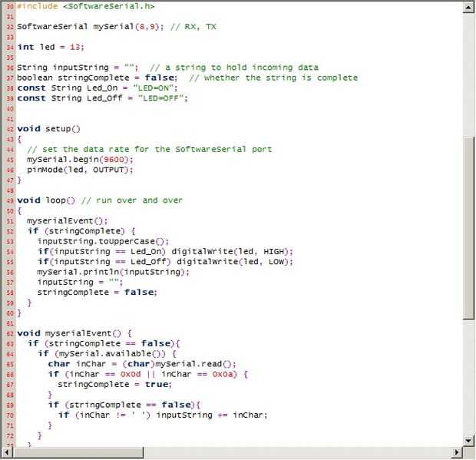Click the 'void loop()' line
The height and width of the screenshot is (460, 476).
point(100,200)
